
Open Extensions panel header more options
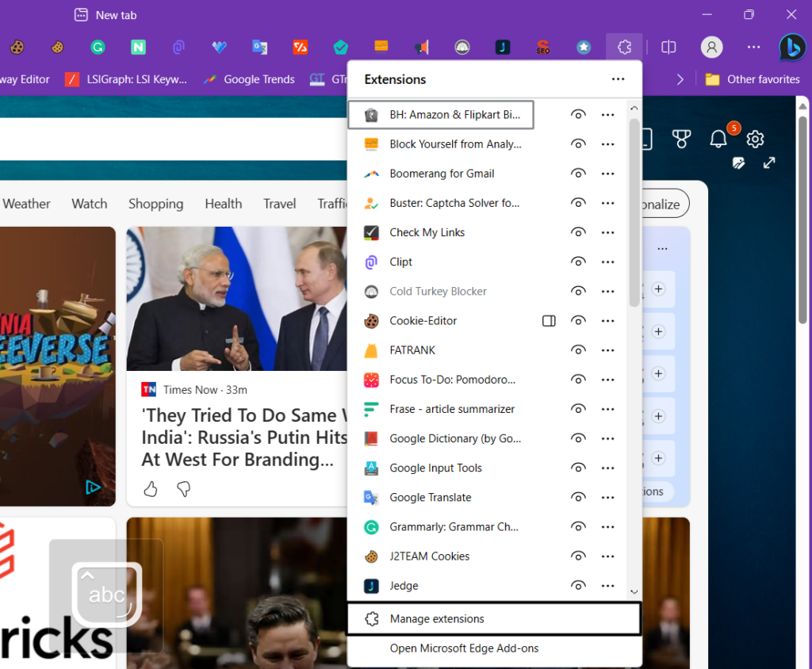[618, 79]
